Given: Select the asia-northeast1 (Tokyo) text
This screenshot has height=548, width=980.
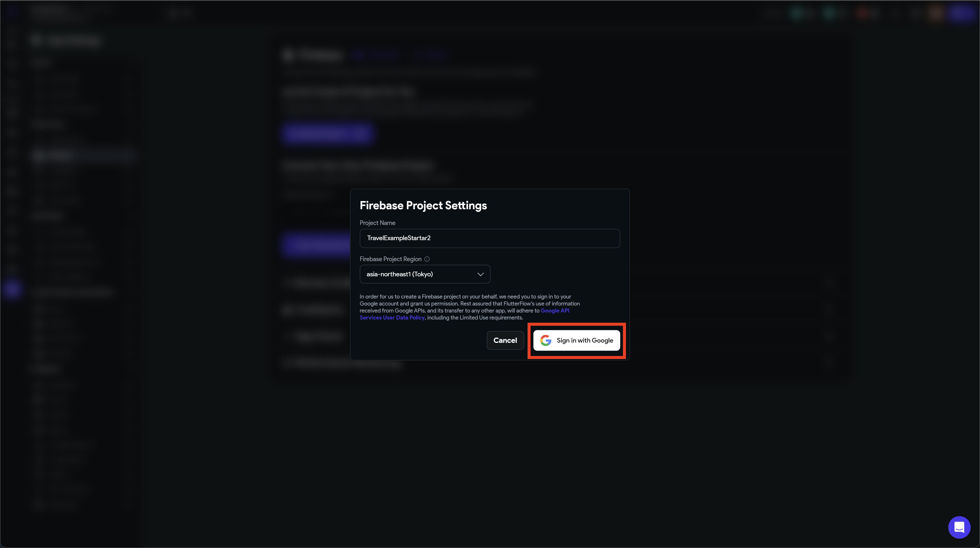Looking at the screenshot, I should (400, 274).
